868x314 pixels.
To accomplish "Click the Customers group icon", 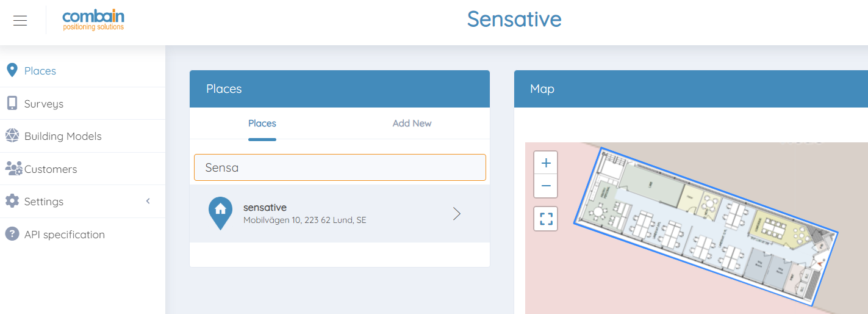I will click(x=13, y=169).
